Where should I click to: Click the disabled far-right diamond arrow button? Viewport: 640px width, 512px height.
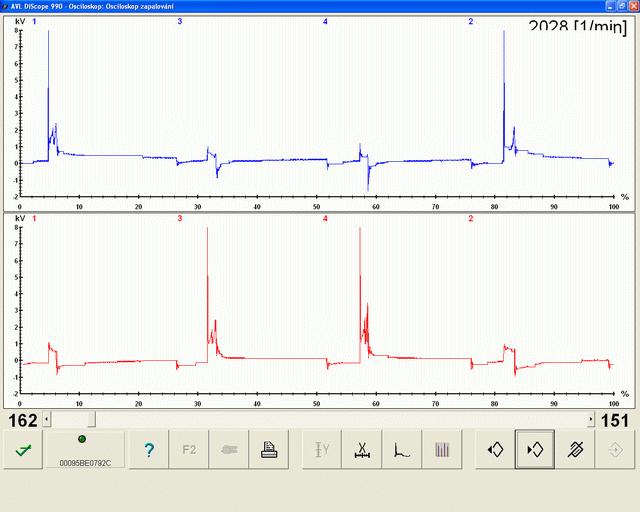[x=614, y=450]
